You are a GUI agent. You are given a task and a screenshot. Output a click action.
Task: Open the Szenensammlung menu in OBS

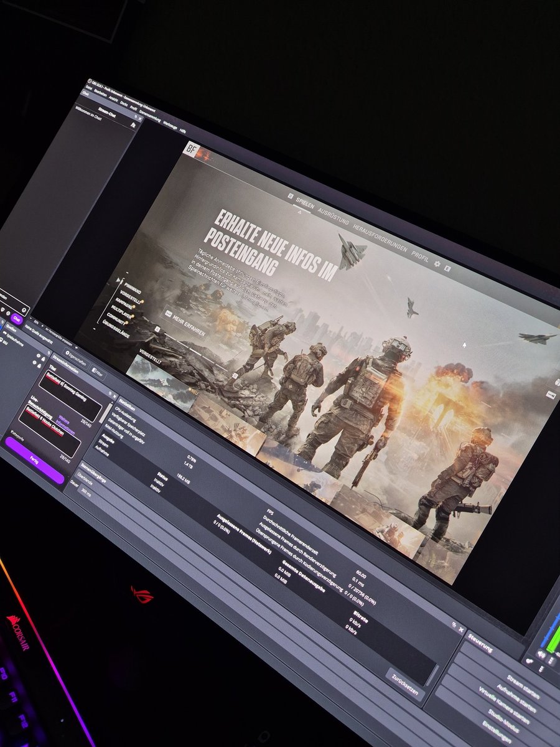150,116
